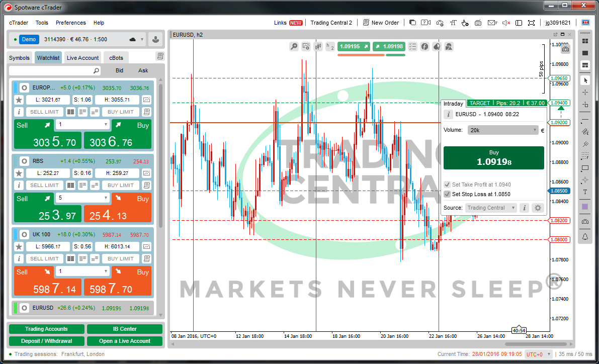Viewport: 599px width, 364px height.
Task: Click the New Order button
Action: click(x=381, y=23)
